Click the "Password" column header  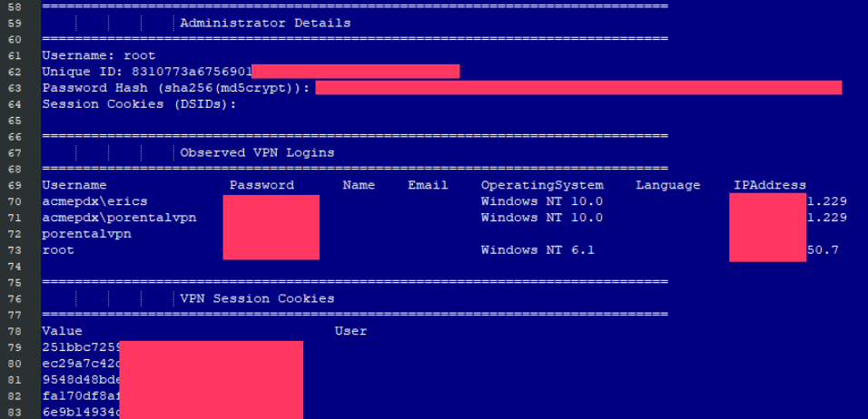[261, 185]
